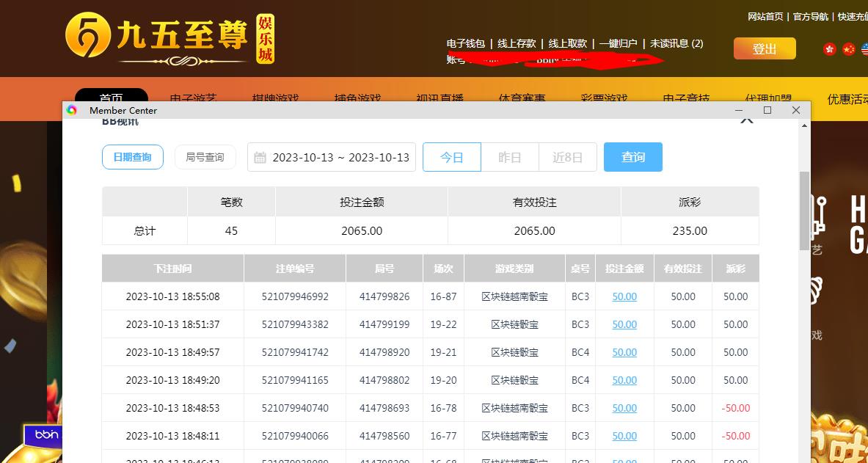This screenshot has height=463, width=868.
Task: Select the 近8日 date range option
Action: point(568,157)
